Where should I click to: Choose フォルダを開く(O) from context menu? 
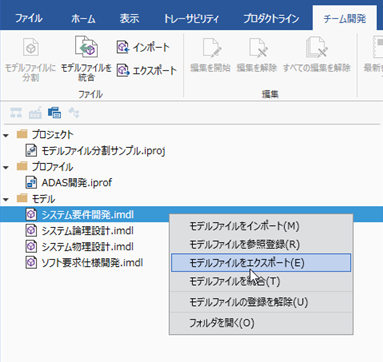[x=261, y=323]
